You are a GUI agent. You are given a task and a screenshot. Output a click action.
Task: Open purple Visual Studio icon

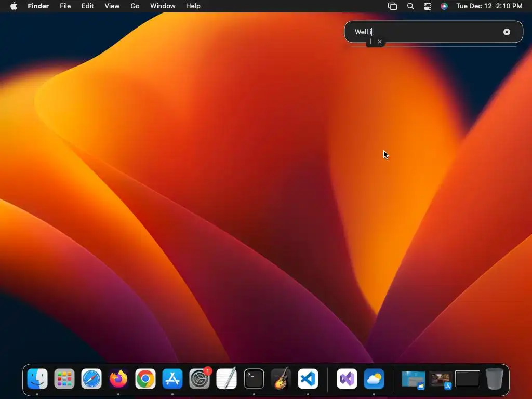point(347,378)
